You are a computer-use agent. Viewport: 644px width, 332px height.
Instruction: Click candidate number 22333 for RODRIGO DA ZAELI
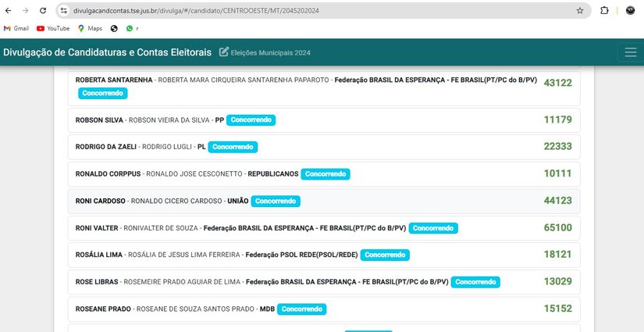pos(558,146)
